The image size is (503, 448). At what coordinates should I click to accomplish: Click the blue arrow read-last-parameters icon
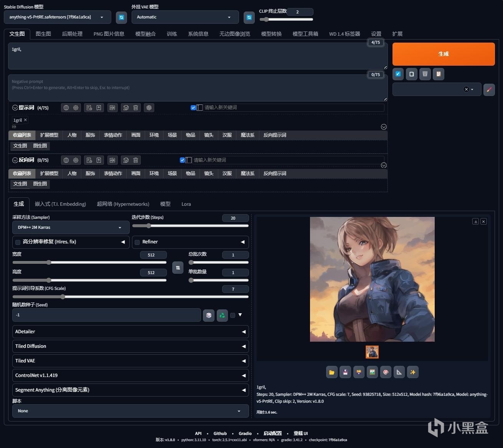coord(398,74)
